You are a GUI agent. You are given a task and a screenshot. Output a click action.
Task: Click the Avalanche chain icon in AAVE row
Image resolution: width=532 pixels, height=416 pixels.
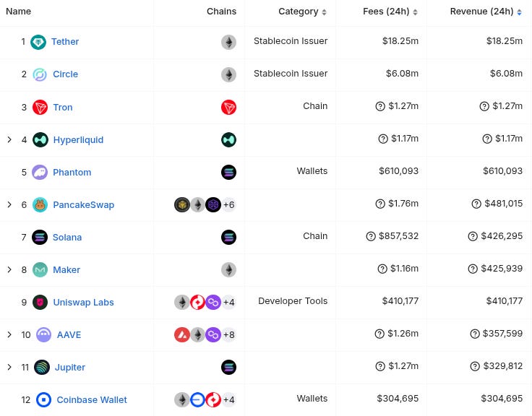(x=182, y=335)
